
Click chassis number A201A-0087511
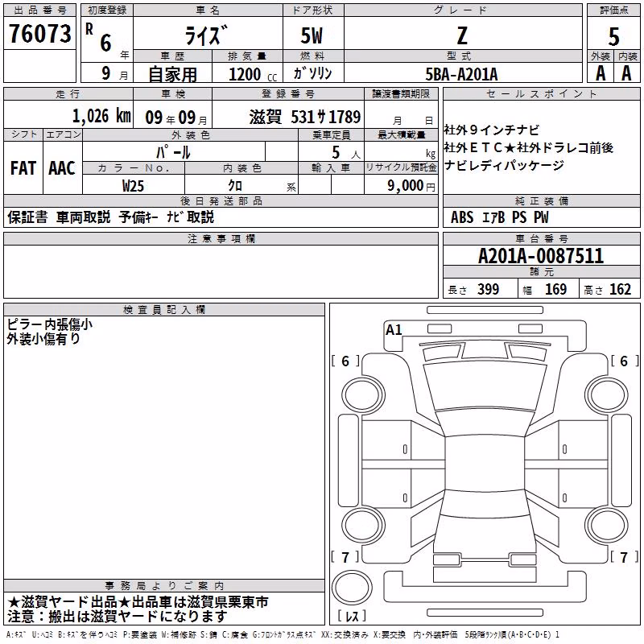coord(541,256)
